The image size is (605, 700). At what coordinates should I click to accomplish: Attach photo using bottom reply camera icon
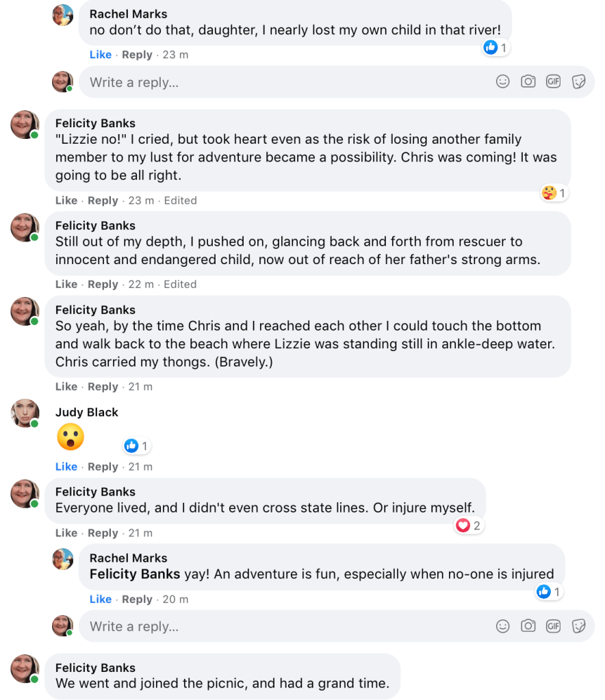(x=528, y=626)
